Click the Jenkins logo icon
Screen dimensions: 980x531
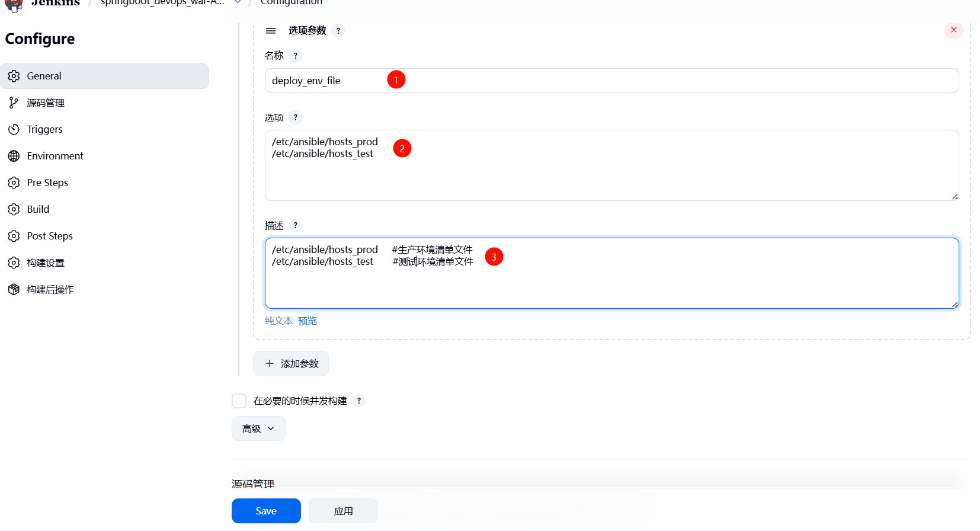(x=14, y=5)
